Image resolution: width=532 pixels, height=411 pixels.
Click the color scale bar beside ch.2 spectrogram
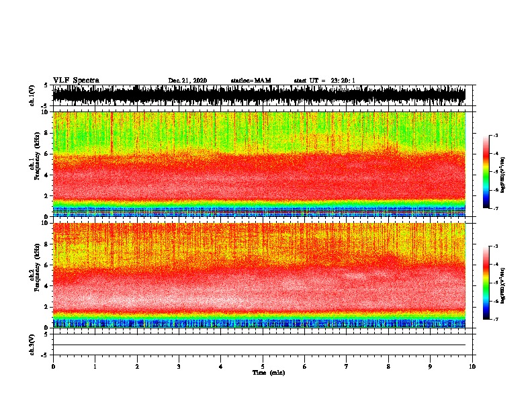(x=486, y=283)
